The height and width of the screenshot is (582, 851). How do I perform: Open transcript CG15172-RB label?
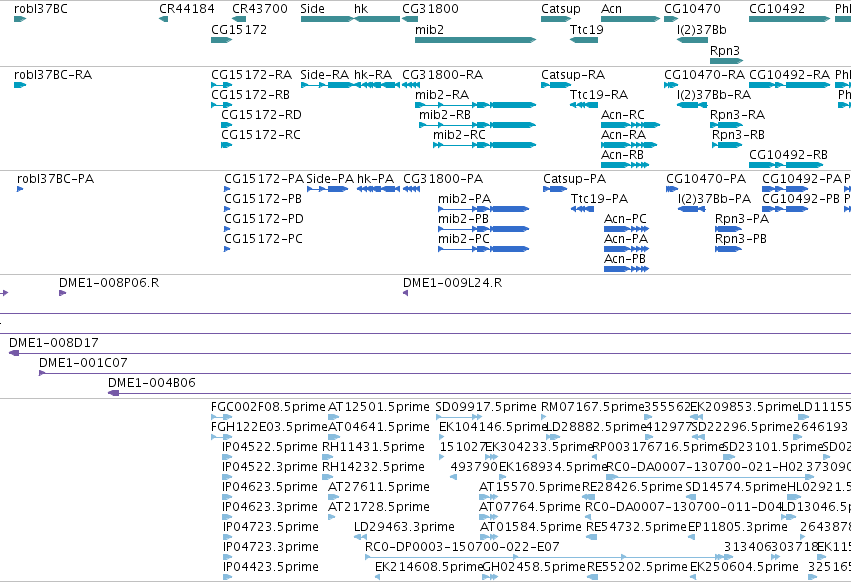251,94
